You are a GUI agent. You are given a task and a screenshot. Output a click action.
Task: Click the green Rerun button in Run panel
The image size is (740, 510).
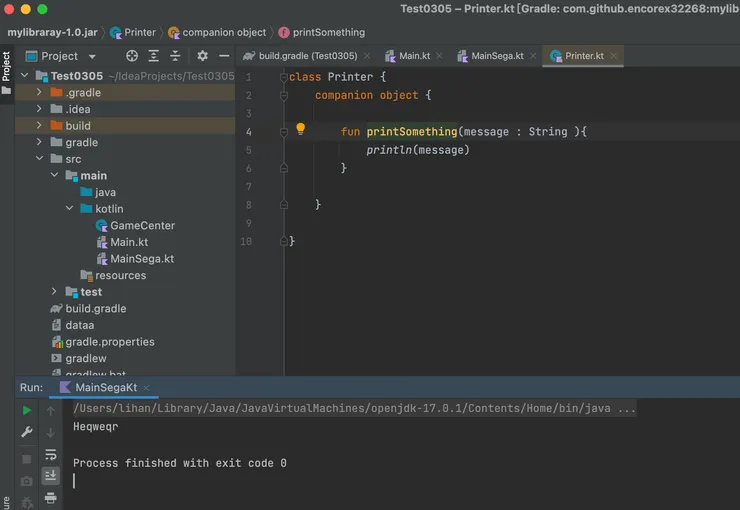click(x=27, y=410)
